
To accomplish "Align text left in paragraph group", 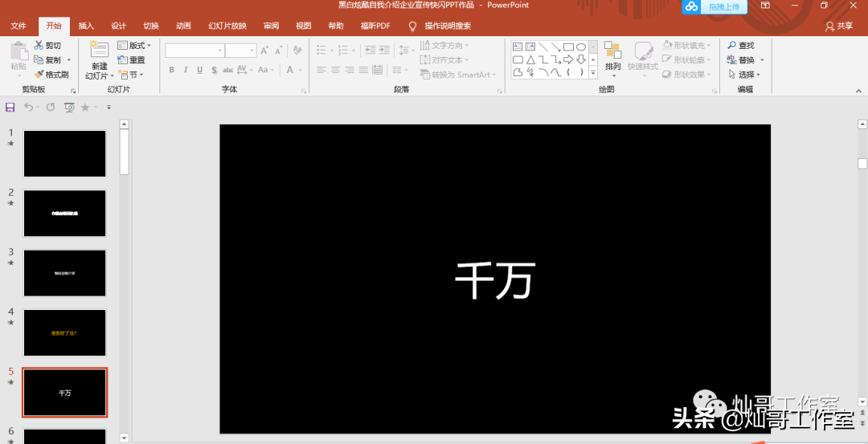I will point(321,70).
